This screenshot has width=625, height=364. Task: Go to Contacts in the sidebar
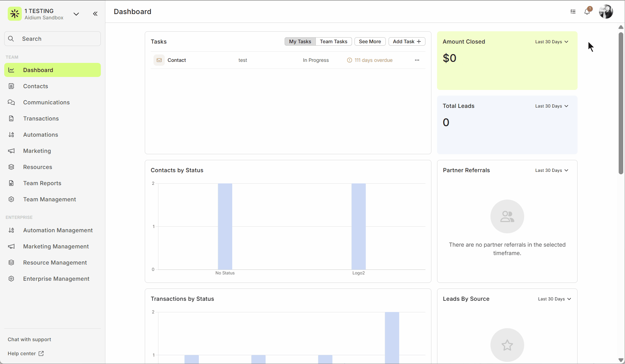(x=35, y=86)
